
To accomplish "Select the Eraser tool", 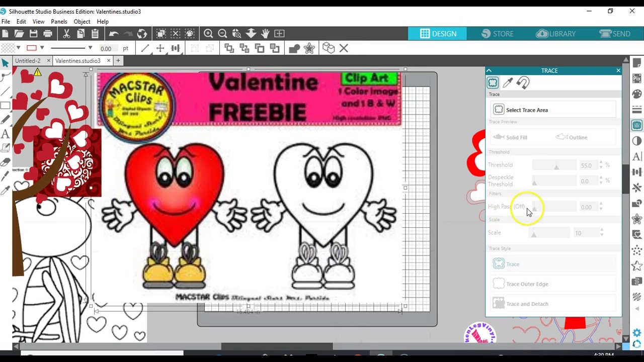I will pyautogui.click(x=5, y=162).
